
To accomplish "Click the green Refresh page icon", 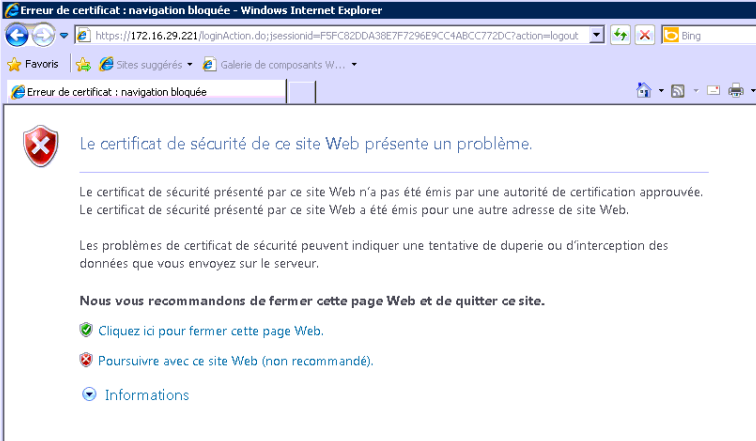I will (621, 36).
